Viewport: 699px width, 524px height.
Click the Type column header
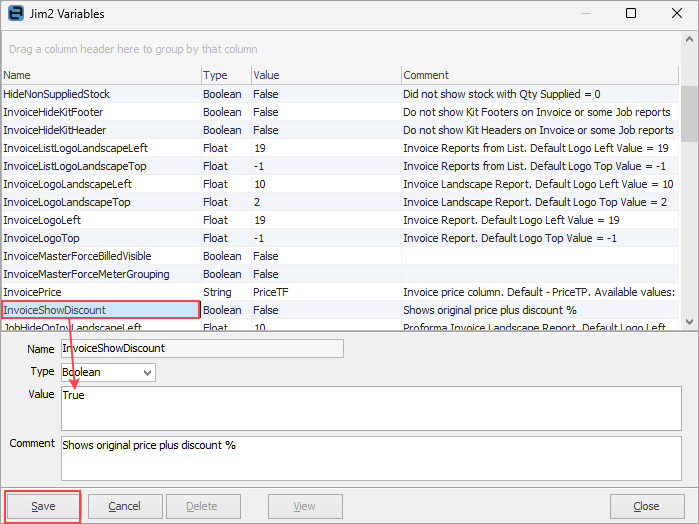[x=225, y=75]
